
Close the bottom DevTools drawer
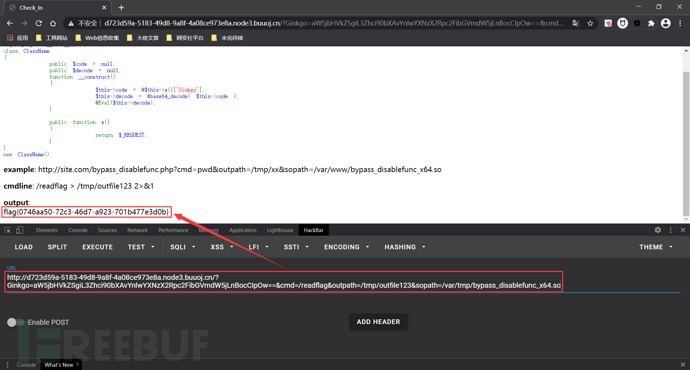[683, 365]
